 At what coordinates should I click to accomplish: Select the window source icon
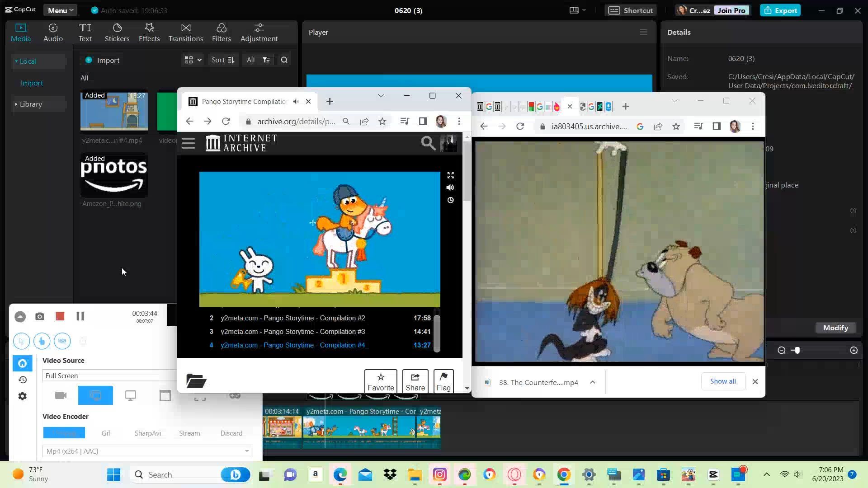click(165, 395)
